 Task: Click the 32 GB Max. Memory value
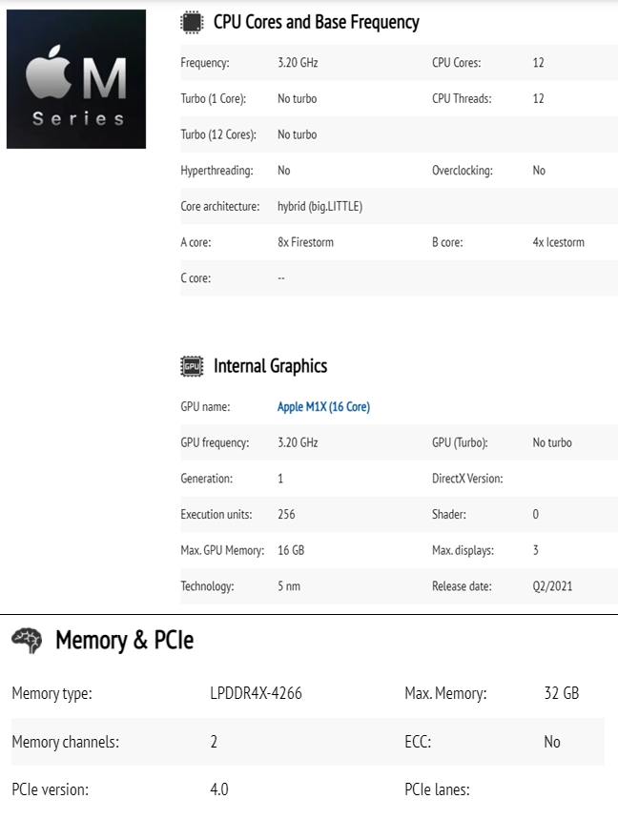561,693
